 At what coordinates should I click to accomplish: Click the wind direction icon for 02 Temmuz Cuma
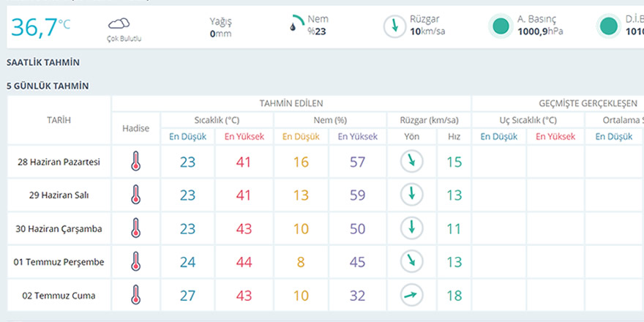tap(412, 295)
